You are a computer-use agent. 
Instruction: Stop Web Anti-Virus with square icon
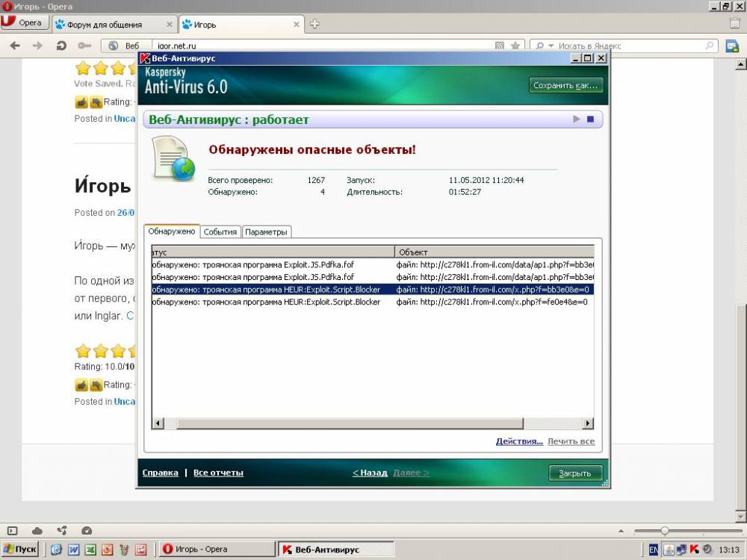coord(590,119)
